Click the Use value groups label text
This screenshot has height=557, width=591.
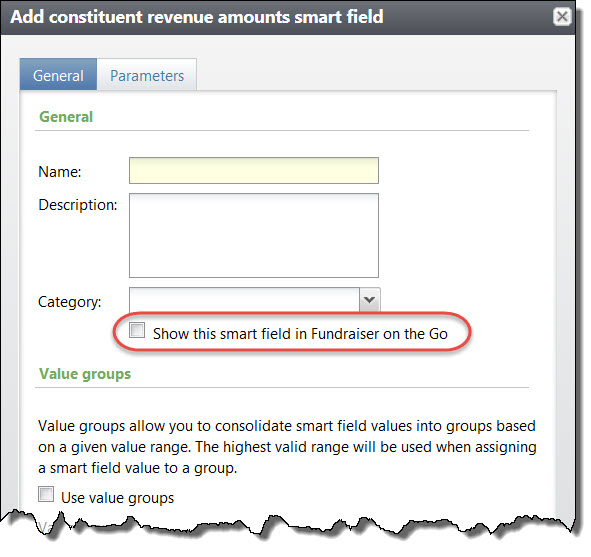118,498
